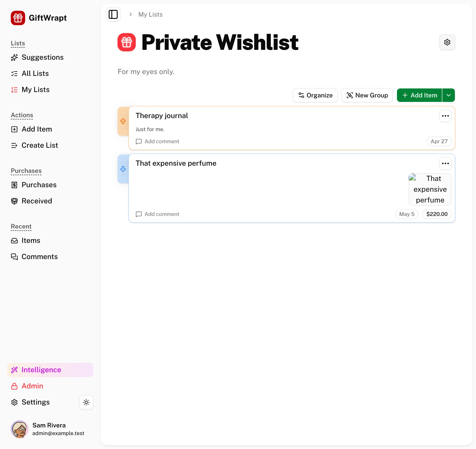Open Purchases in sidebar
The height and width of the screenshot is (449, 476).
[34, 185]
